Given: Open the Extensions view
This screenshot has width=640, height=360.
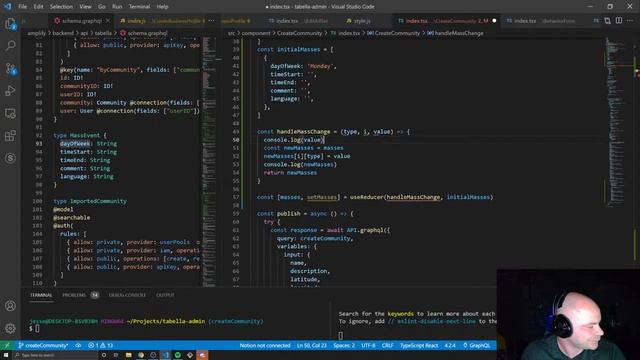Looking at the screenshot, I should coord(10,136).
